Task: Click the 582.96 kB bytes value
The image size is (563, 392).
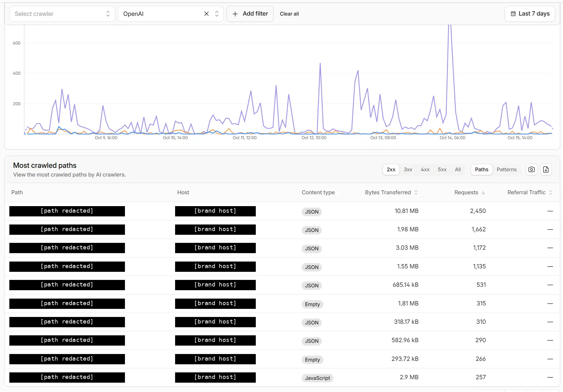Action: click(405, 340)
